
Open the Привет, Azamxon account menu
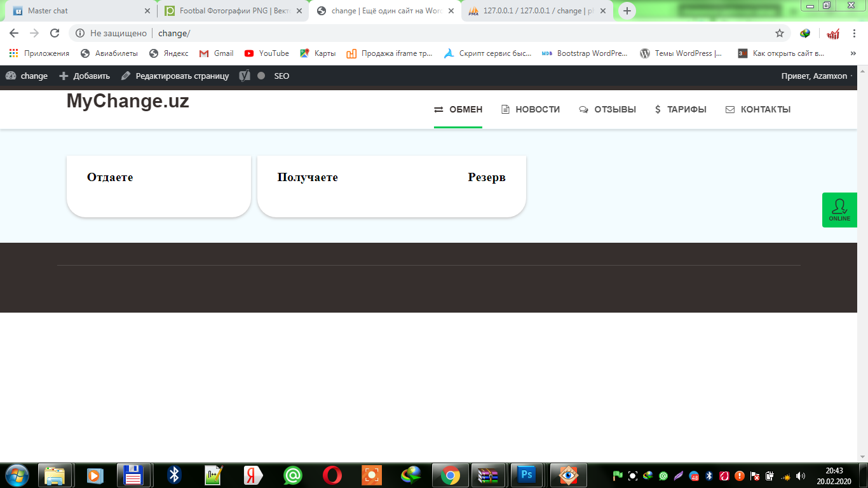click(x=814, y=76)
